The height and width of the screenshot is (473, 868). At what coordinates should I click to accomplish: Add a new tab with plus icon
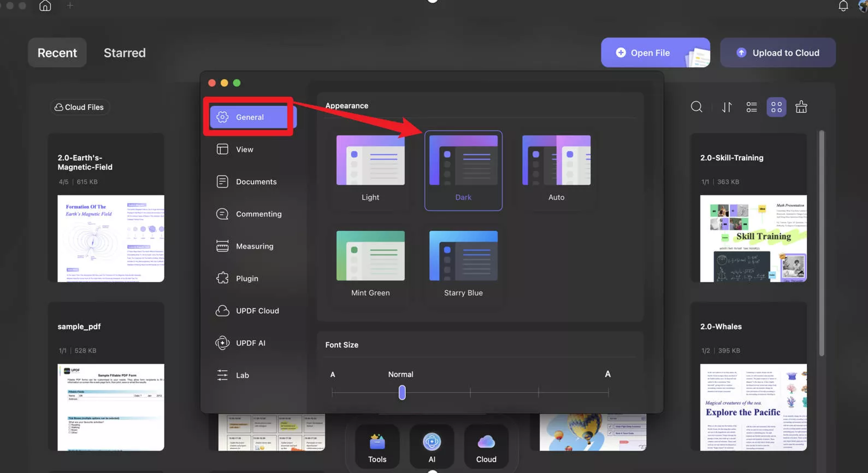click(x=70, y=5)
